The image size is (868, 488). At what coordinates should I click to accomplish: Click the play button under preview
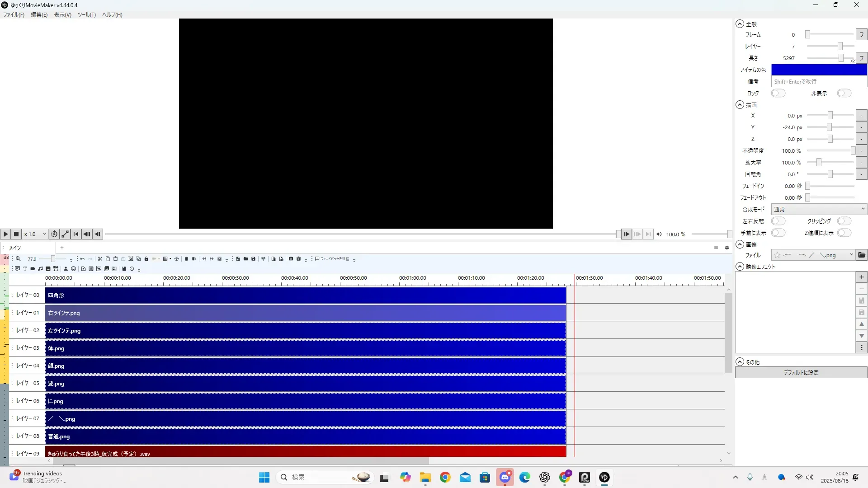tap(5, 234)
